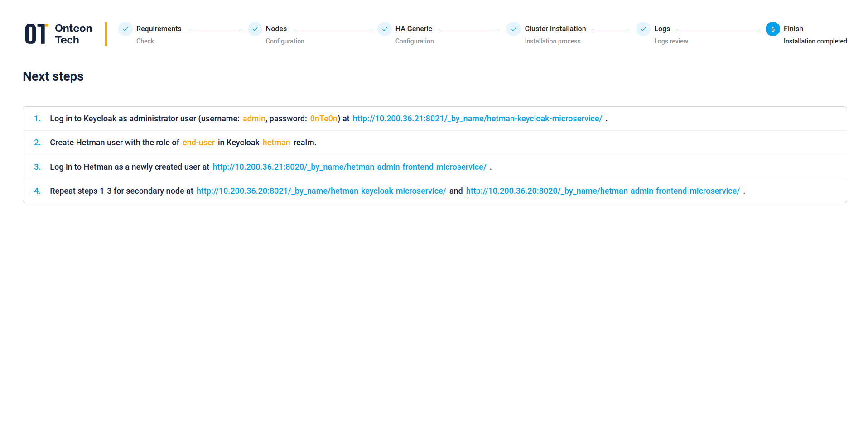Return to the Logs review step
This screenshot has height=435, width=868.
tap(662, 29)
